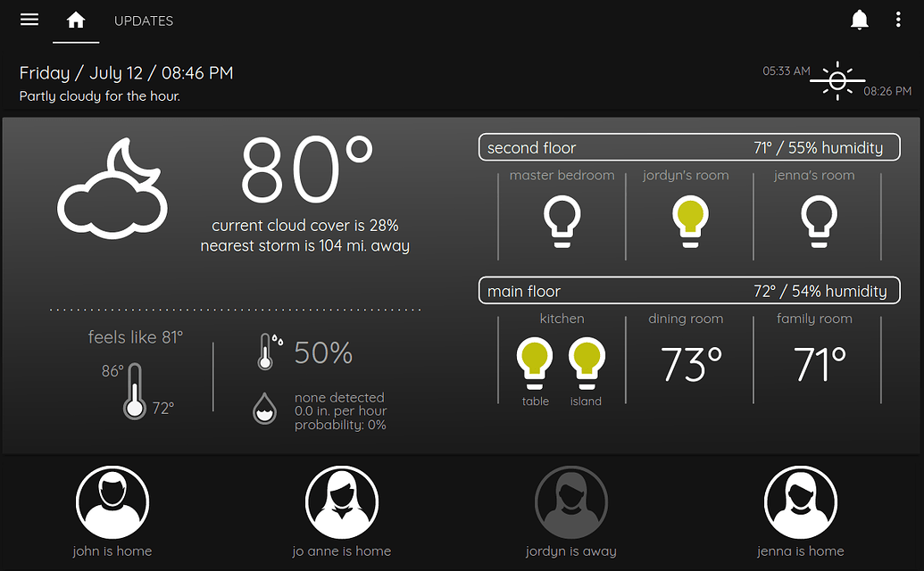Image resolution: width=924 pixels, height=571 pixels.
Task: Click the sunrise/sunset sun icon
Action: (837, 81)
